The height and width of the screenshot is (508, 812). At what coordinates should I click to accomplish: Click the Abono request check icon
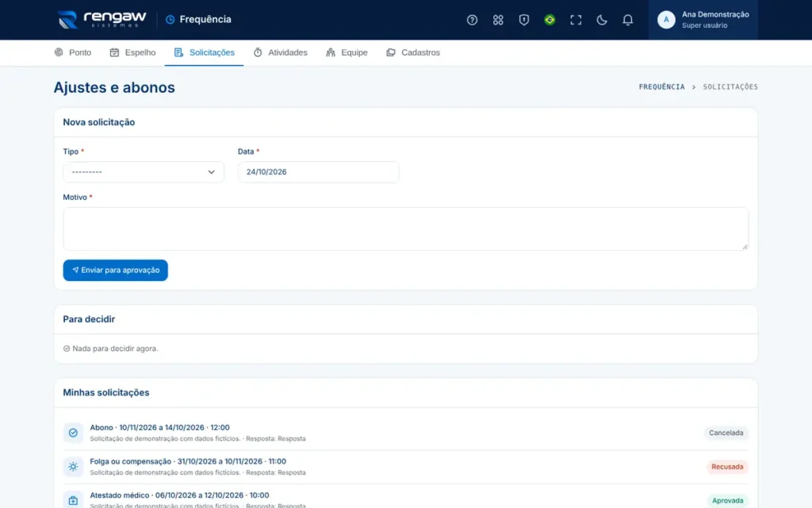coord(73,433)
